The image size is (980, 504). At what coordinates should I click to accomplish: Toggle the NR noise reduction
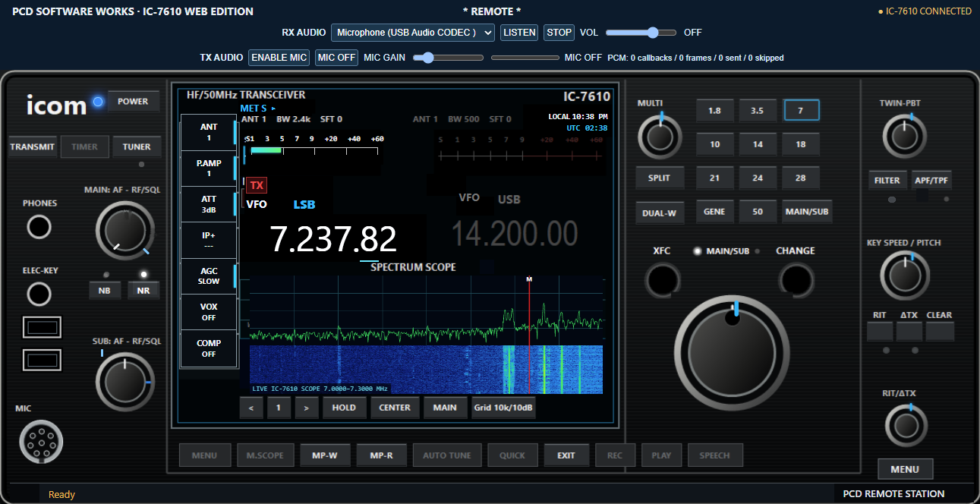pos(143,290)
